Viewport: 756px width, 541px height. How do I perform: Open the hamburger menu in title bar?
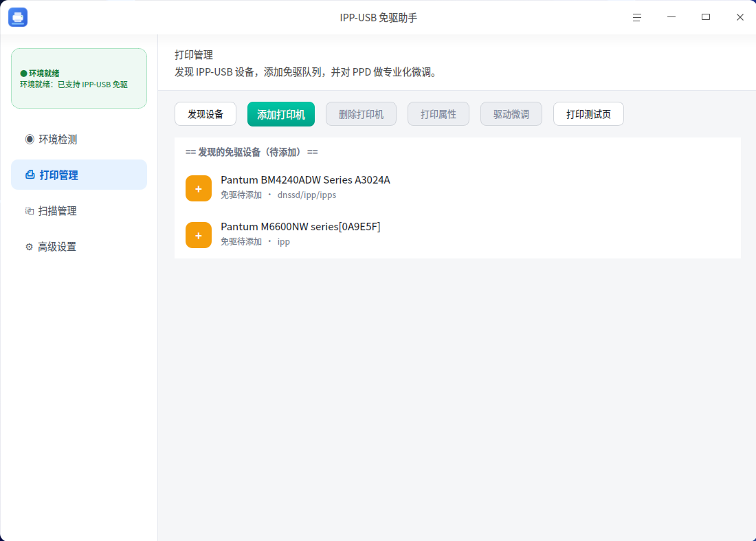[x=637, y=17]
